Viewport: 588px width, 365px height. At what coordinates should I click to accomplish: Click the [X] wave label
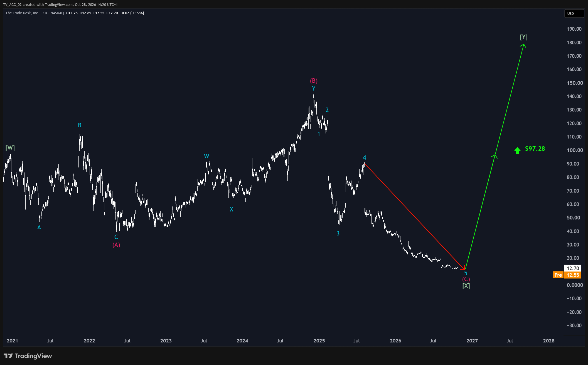(x=466, y=286)
